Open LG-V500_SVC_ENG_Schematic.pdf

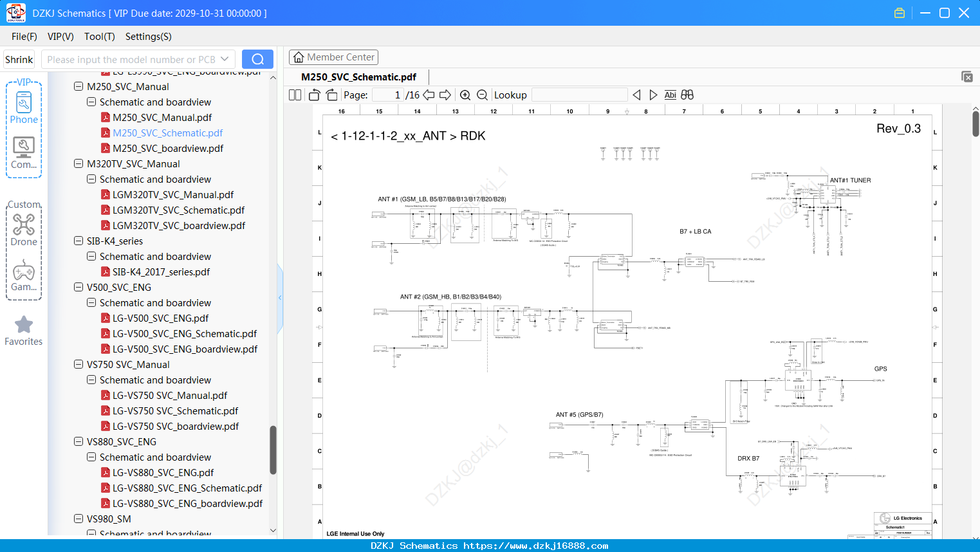[x=185, y=333]
